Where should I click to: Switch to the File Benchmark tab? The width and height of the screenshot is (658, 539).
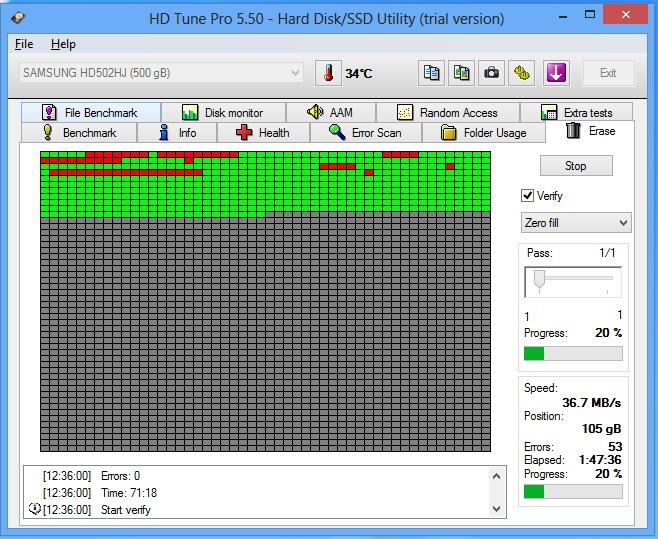click(x=91, y=112)
